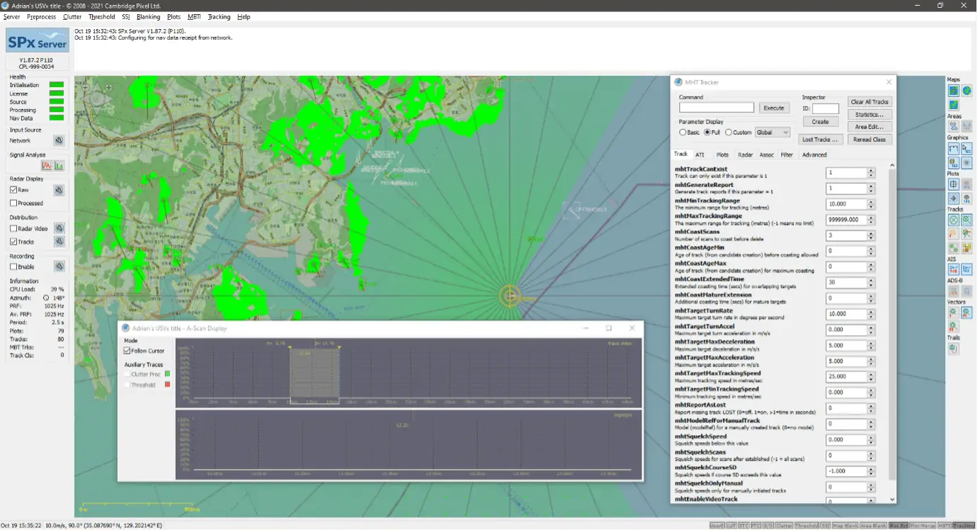The width and height of the screenshot is (980, 532).
Task: Open the Server menu
Action: coord(11,17)
